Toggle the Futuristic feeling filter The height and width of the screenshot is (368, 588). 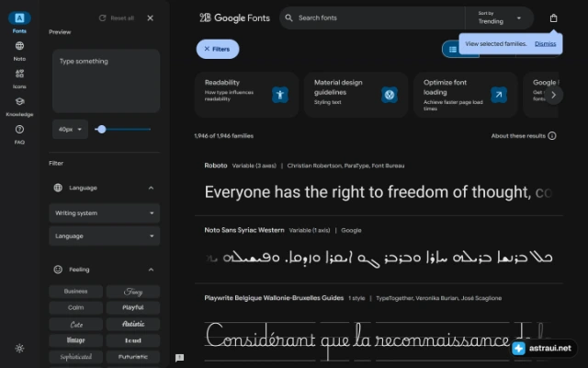[133, 357]
